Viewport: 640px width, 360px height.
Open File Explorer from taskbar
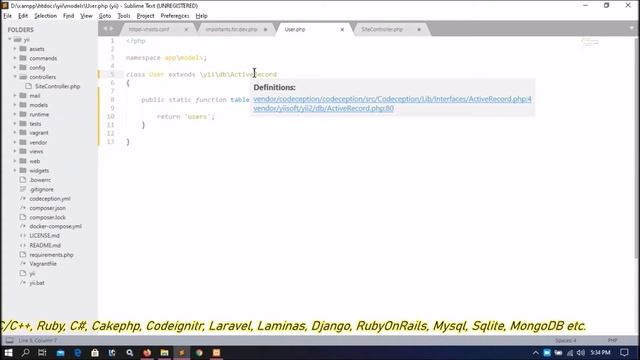[164, 353]
